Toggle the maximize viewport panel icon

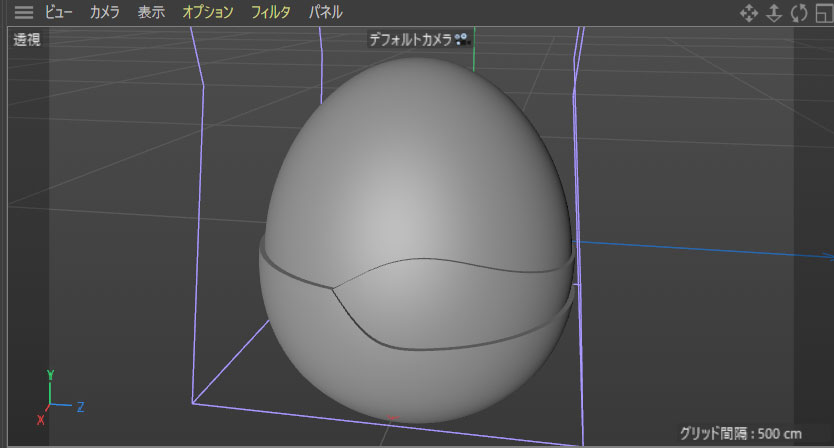coord(823,13)
